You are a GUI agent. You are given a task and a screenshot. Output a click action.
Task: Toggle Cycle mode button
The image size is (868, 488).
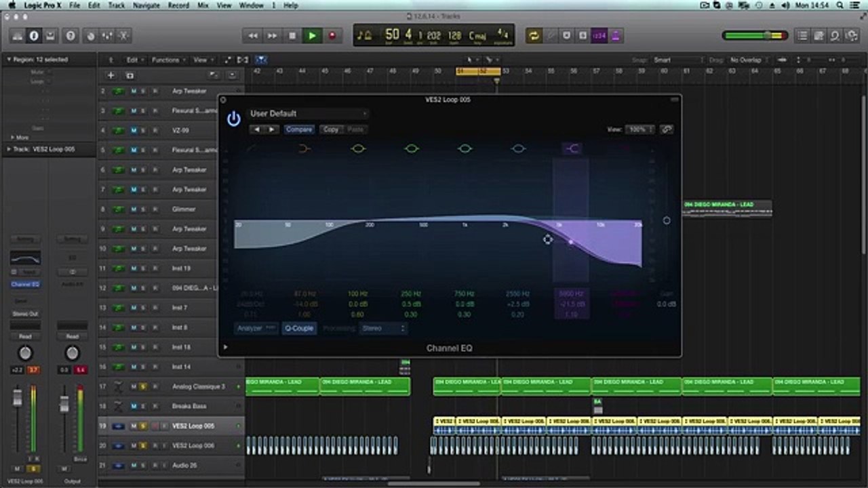coord(534,35)
